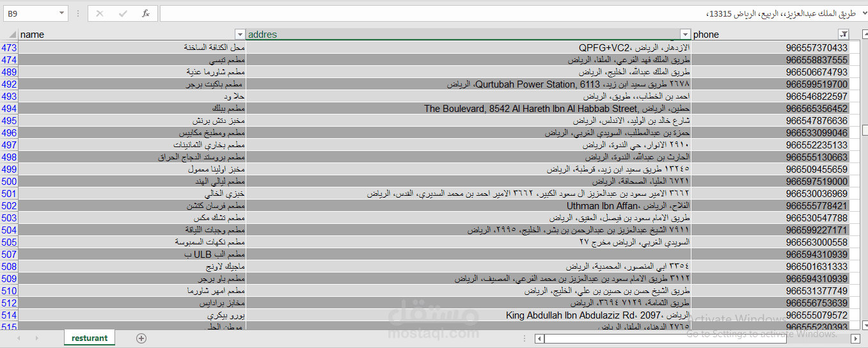Viewport: 868px width, 348px height.
Task: Click phone cell 966555130663
Action: 771,157
